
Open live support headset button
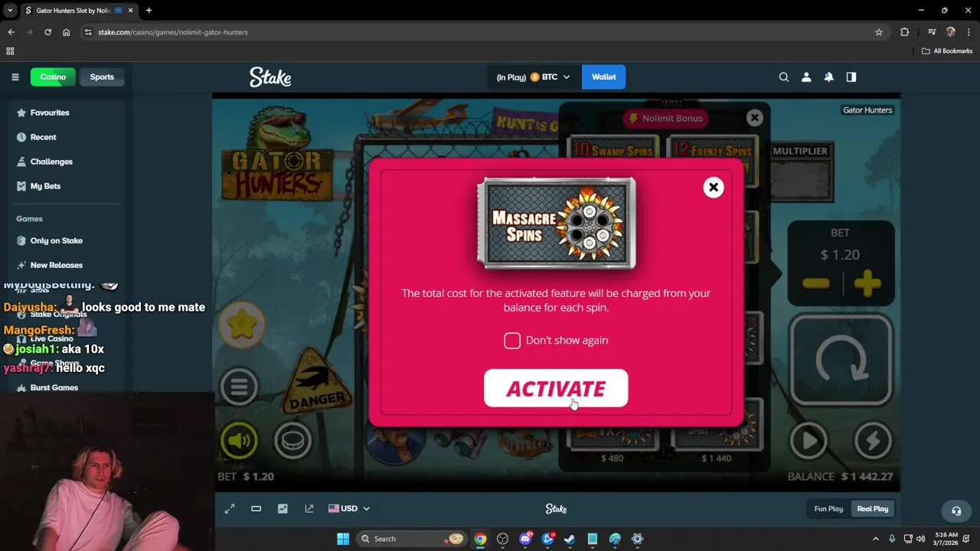[x=956, y=510]
